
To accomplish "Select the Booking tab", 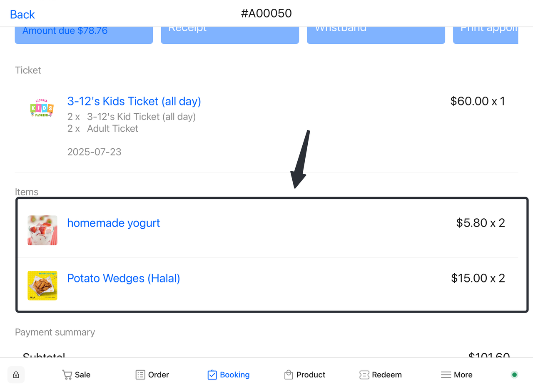I will 229,375.
